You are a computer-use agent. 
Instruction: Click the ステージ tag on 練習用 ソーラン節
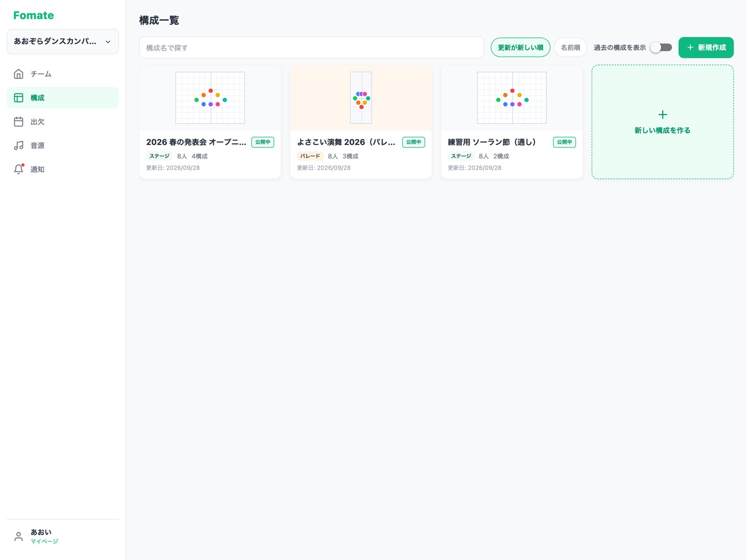pyautogui.click(x=461, y=156)
